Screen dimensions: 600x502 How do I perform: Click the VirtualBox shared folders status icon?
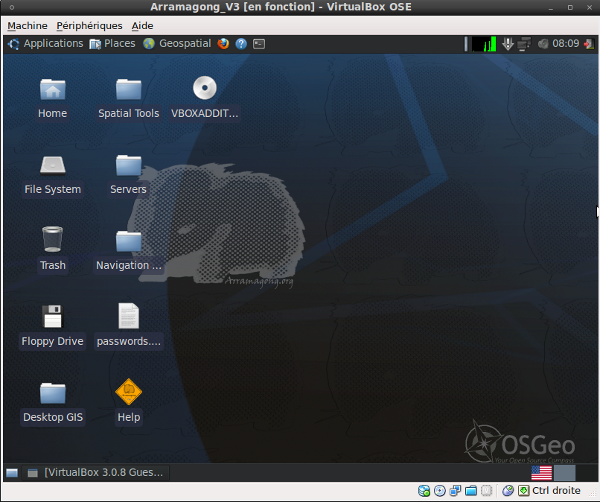[471, 491]
